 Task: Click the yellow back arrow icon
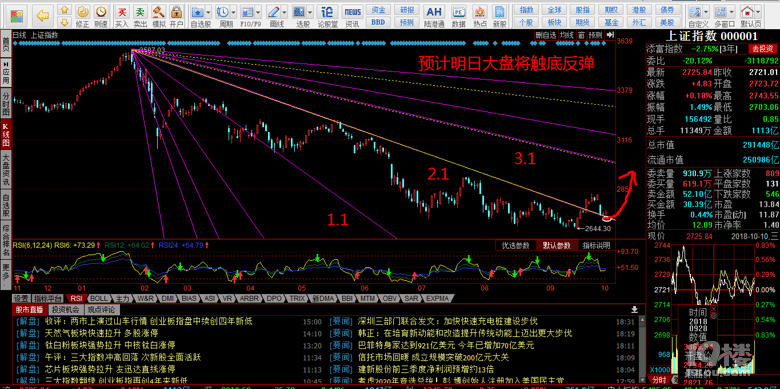pos(43,15)
